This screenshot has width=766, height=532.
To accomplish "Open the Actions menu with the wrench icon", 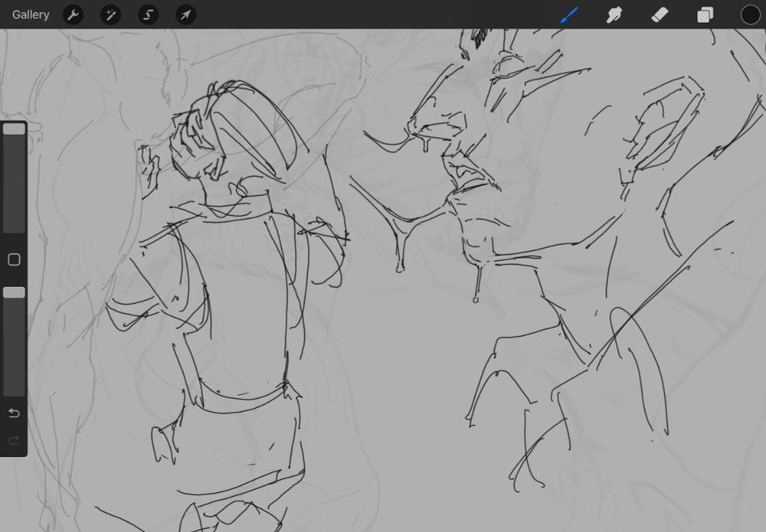I will pyautogui.click(x=74, y=15).
